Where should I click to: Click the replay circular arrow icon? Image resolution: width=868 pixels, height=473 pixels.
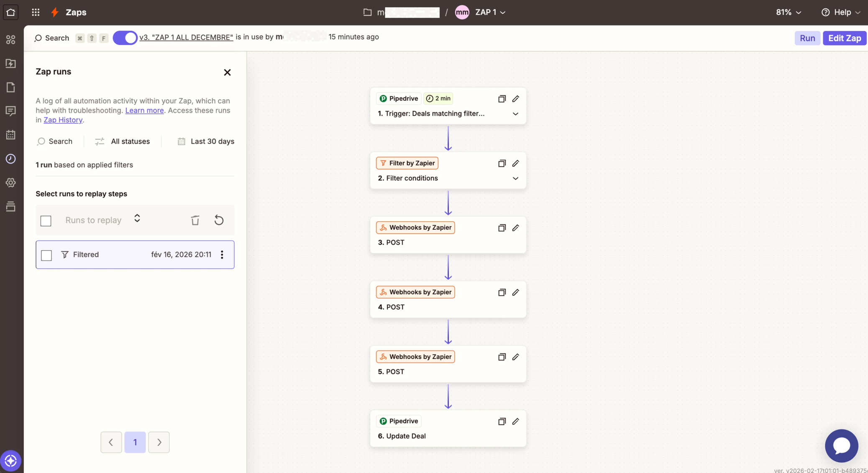(x=219, y=220)
